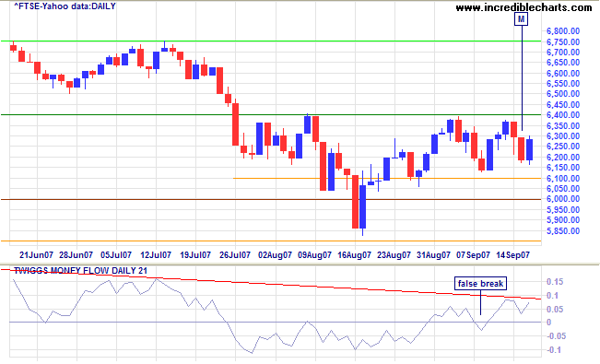600x364 pixels.
Task: Click the 6,800.00 price axis label
Action: click(563, 31)
